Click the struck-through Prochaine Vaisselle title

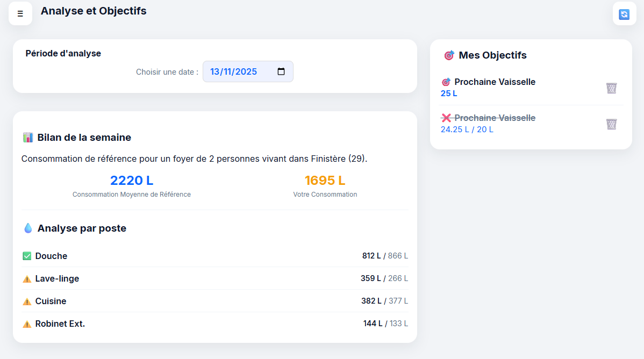(495, 118)
